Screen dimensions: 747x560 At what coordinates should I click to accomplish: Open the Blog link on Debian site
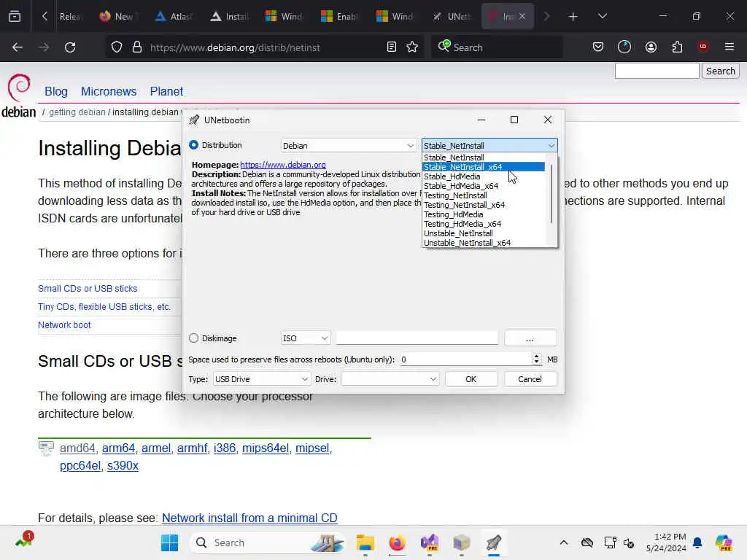click(x=56, y=91)
